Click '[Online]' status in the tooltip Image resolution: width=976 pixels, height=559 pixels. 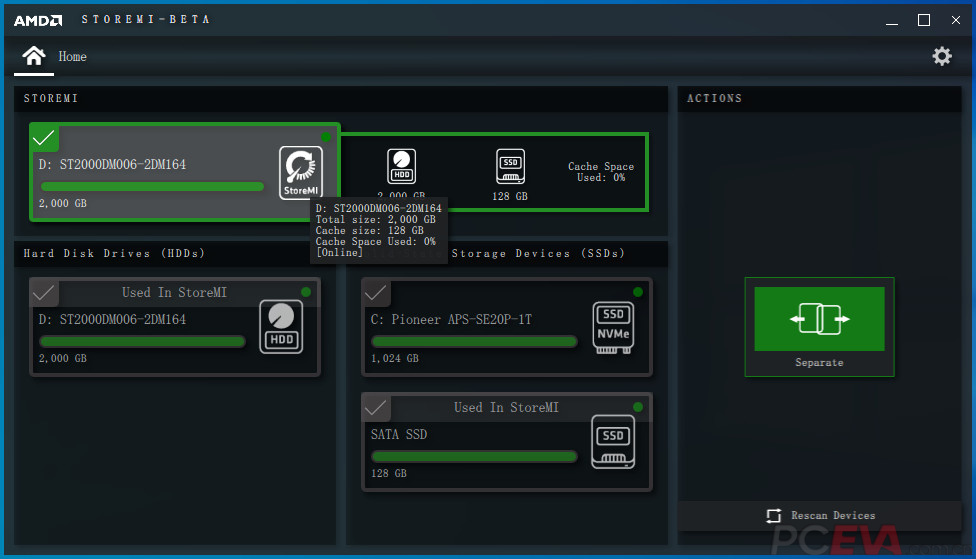click(x=339, y=253)
